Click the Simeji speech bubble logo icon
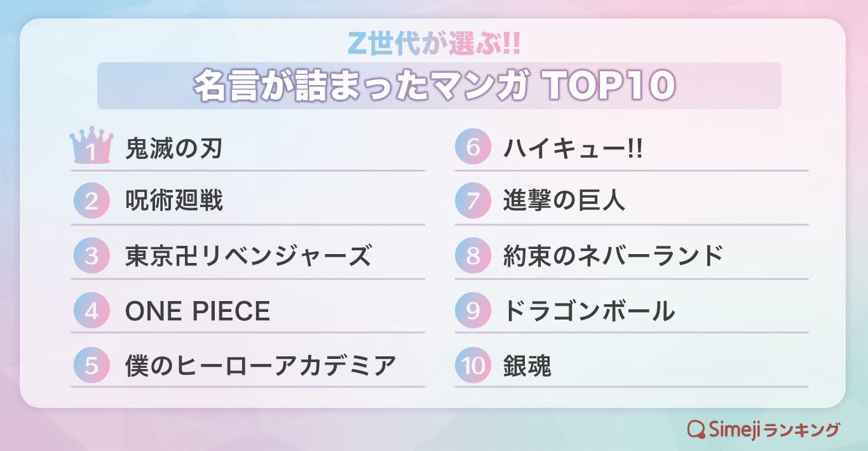This screenshot has width=868, height=451. [696, 430]
